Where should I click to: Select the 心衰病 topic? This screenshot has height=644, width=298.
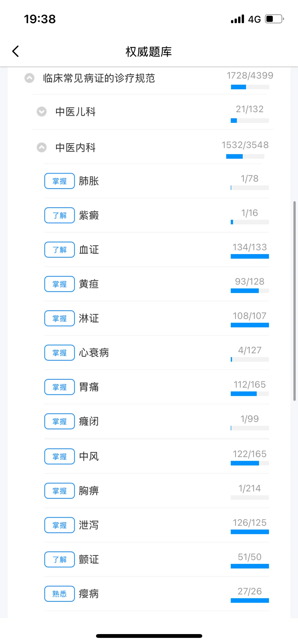point(156,353)
